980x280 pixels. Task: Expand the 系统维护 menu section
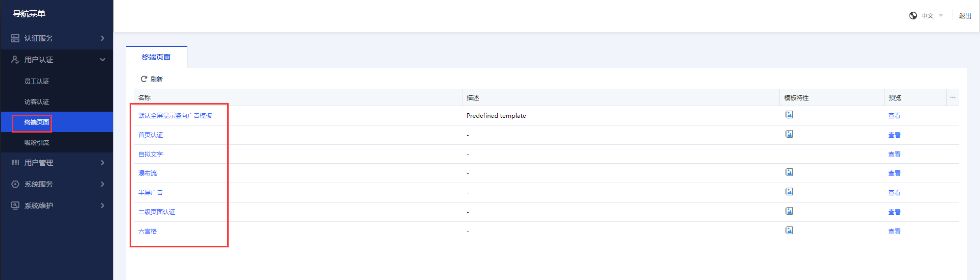coord(56,206)
